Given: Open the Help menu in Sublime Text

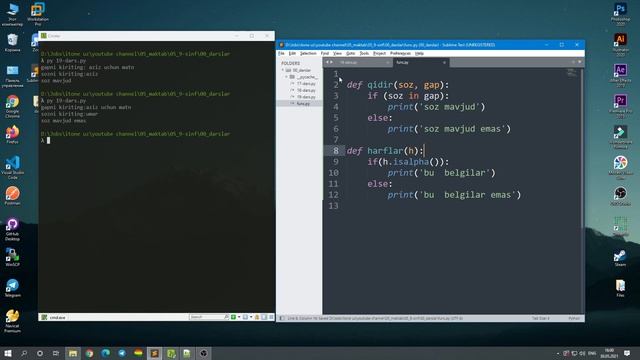Looking at the screenshot, I should 419,53.
